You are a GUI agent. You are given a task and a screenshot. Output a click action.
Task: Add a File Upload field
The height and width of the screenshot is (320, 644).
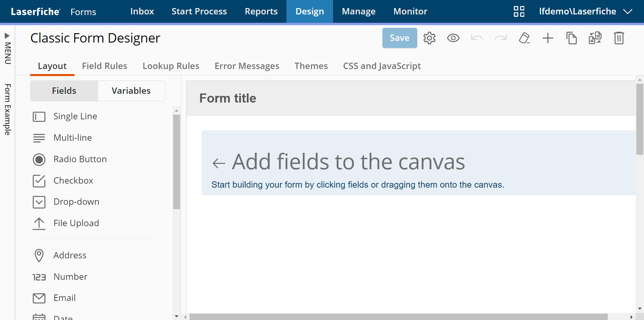pyautogui.click(x=76, y=223)
